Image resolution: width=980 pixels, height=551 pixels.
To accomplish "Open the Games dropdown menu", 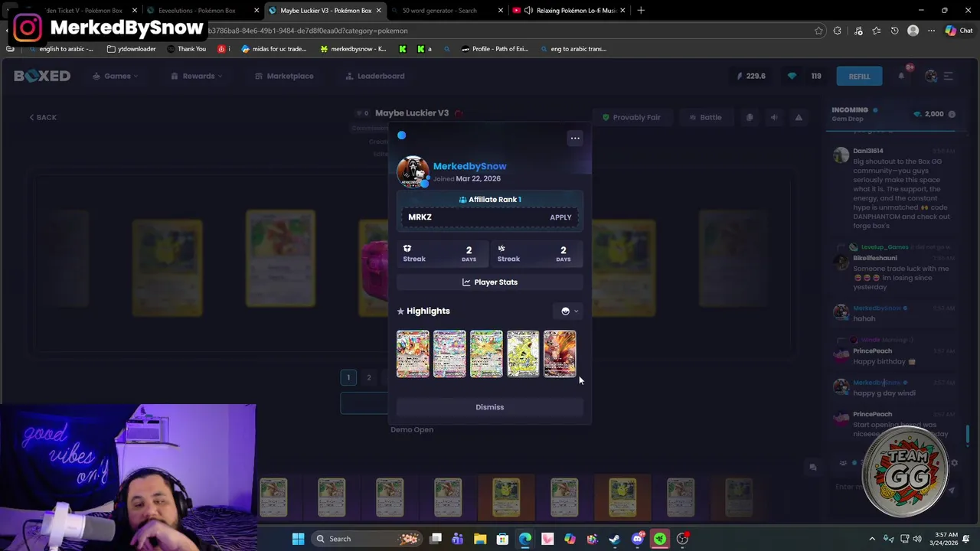I will pos(116,76).
